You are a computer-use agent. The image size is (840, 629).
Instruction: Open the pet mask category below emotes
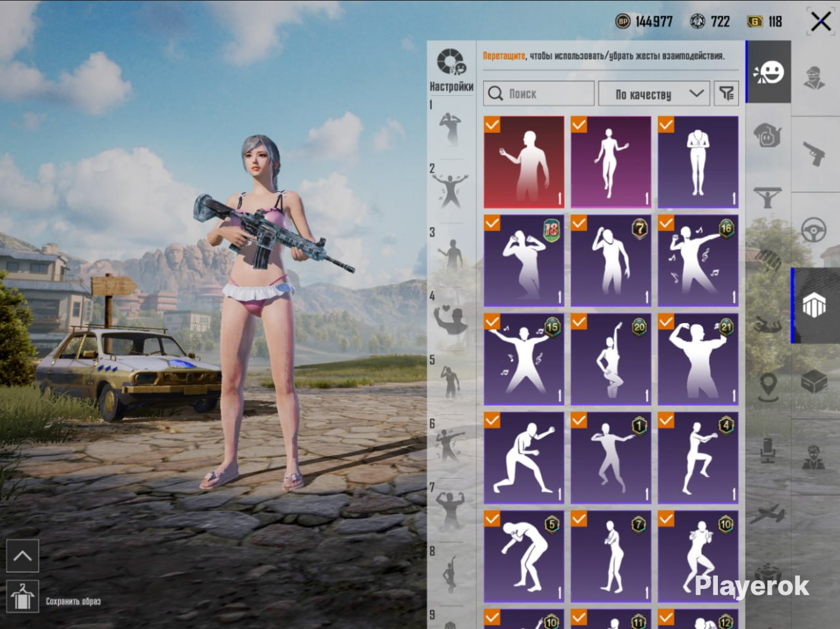click(x=768, y=136)
